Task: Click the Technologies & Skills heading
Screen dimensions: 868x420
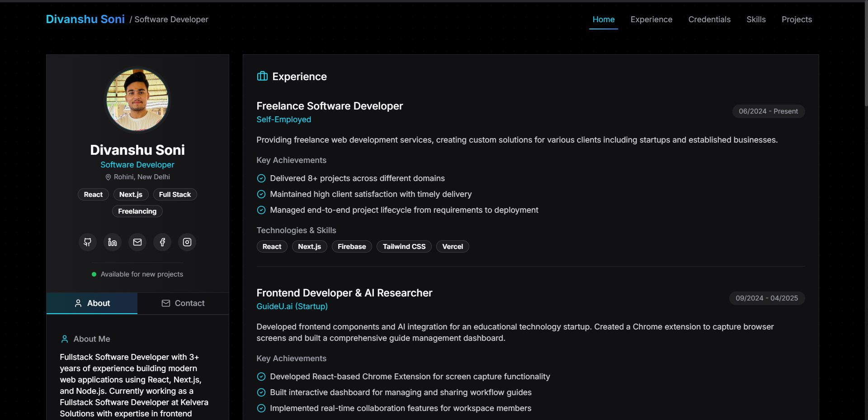Action: pyautogui.click(x=297, y=230)
